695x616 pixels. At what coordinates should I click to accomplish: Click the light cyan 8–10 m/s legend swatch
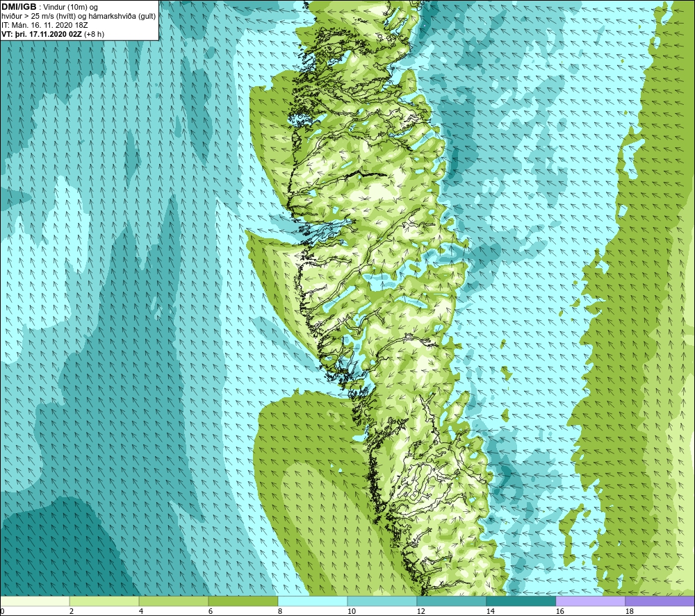313,601
